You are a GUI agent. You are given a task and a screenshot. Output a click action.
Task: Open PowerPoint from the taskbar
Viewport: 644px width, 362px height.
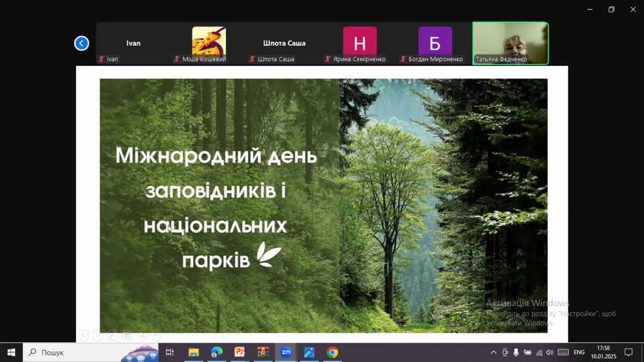pos(240,353)
